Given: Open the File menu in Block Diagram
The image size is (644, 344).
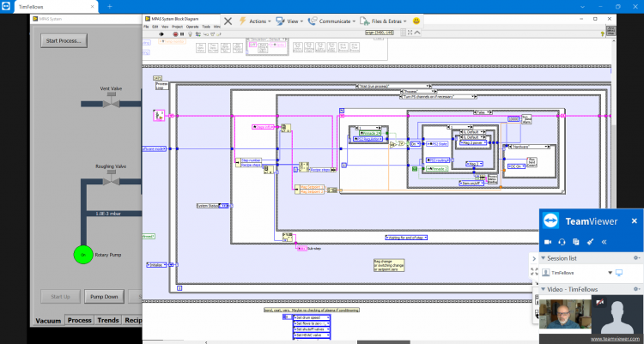Looking at the screenshot, I should [x=146, y=27].
